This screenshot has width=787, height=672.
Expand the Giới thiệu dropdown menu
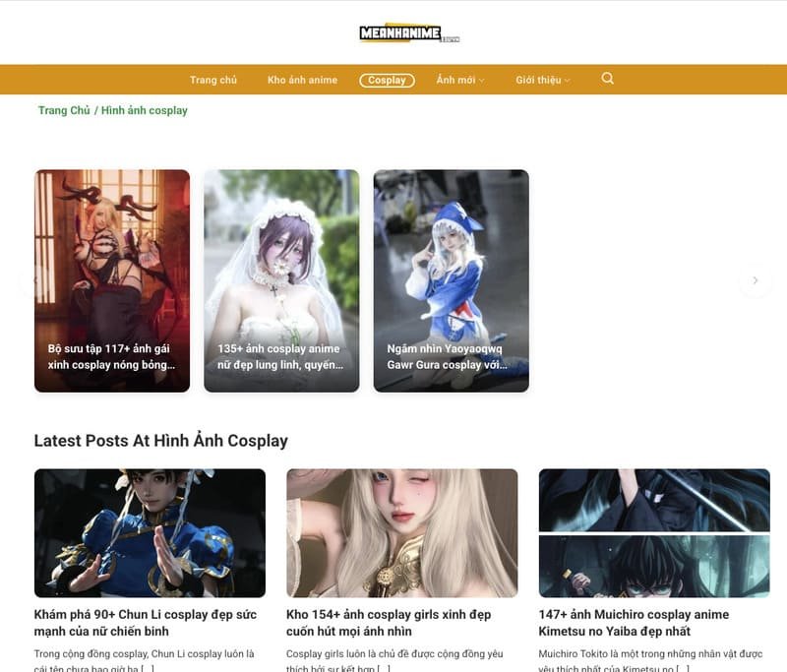click(542, 80)
